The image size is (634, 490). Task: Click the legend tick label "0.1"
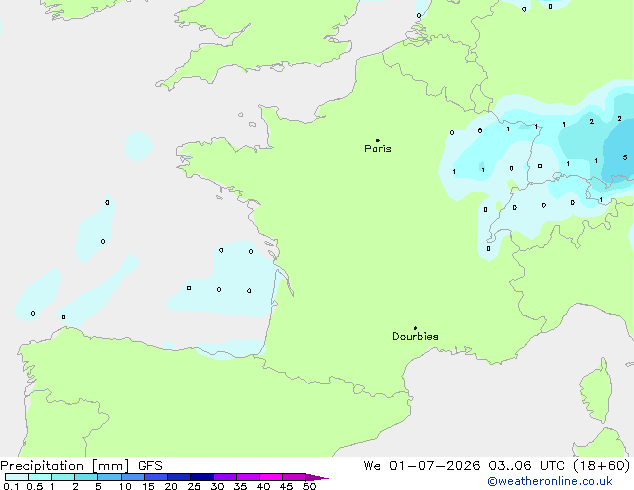point(12,486)
